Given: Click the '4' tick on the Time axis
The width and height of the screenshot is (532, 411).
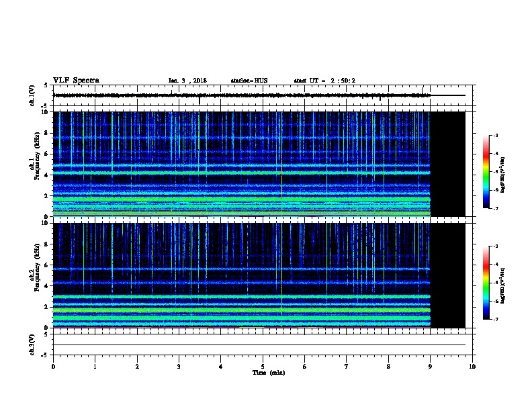Looking at the screenshot, I should [x=221, y=367].
